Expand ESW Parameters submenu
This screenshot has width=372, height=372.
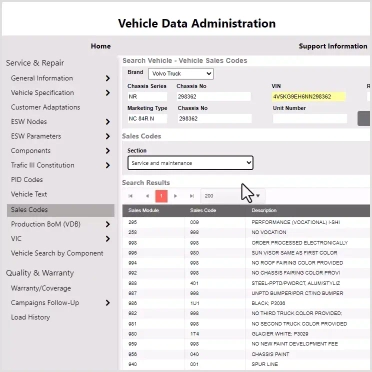coord(108,136)
